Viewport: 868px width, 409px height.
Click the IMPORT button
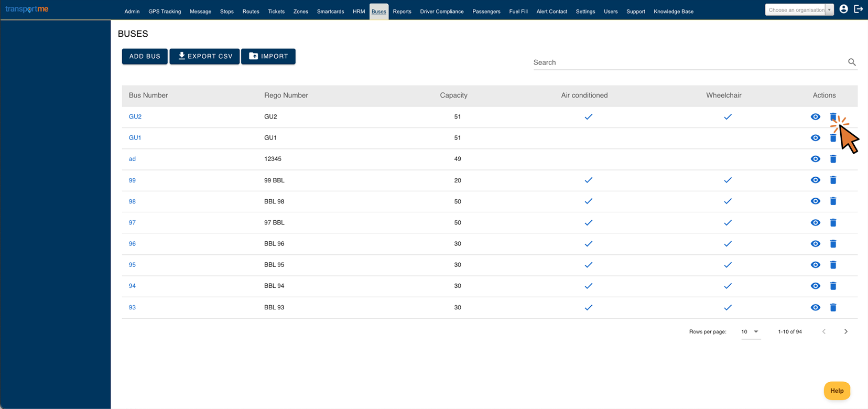[x=268, y=56]
